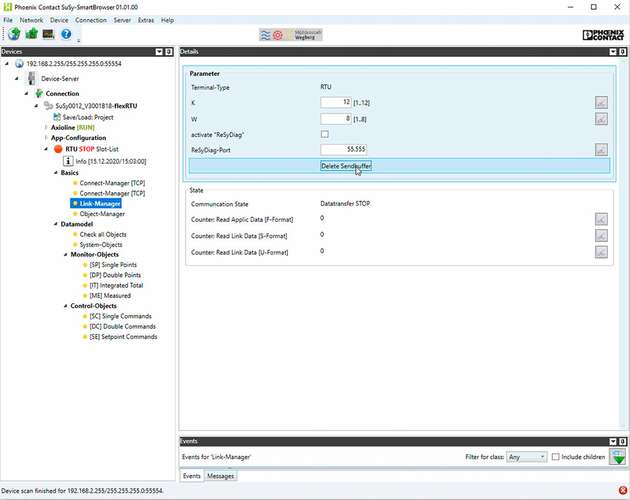Click the blue help question mark icon

[65, 34]
